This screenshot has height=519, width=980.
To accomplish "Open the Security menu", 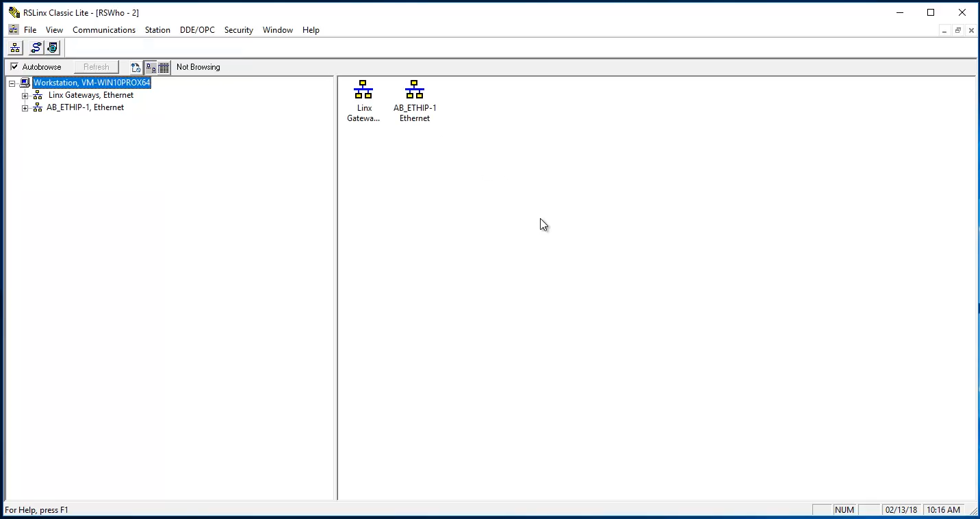I will [239, 30].
